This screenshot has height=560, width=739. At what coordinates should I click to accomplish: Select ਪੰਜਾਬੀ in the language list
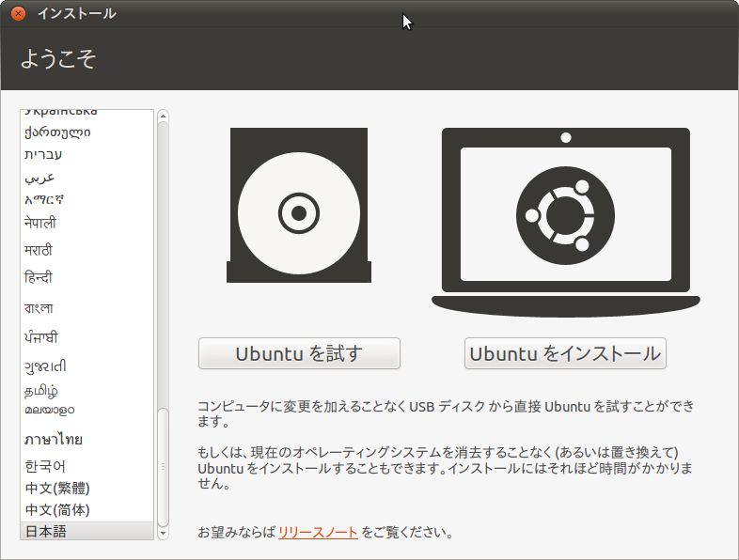[x=86, y=337]
